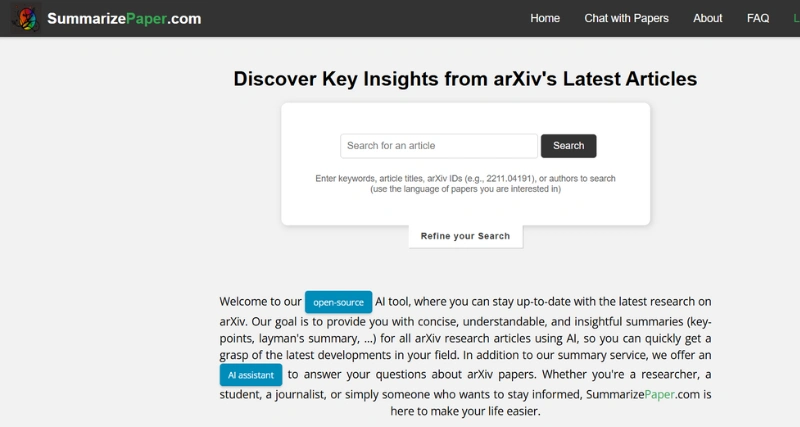The width and height of the screenshot is (800, 427).
Task: Click the language-of-papers note under search
Action: [x=465, y=189]
